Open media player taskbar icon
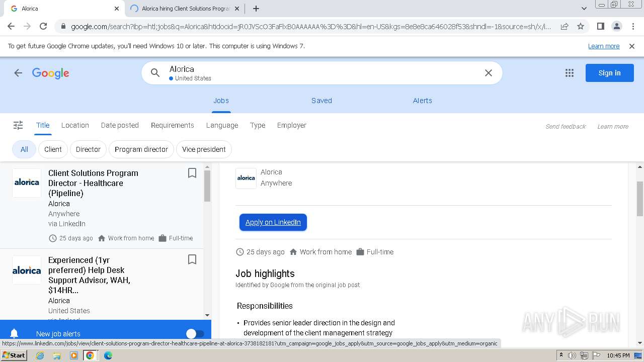Image resolution: width=644 pixels, height=362 pixels. [x=74, y=355]
